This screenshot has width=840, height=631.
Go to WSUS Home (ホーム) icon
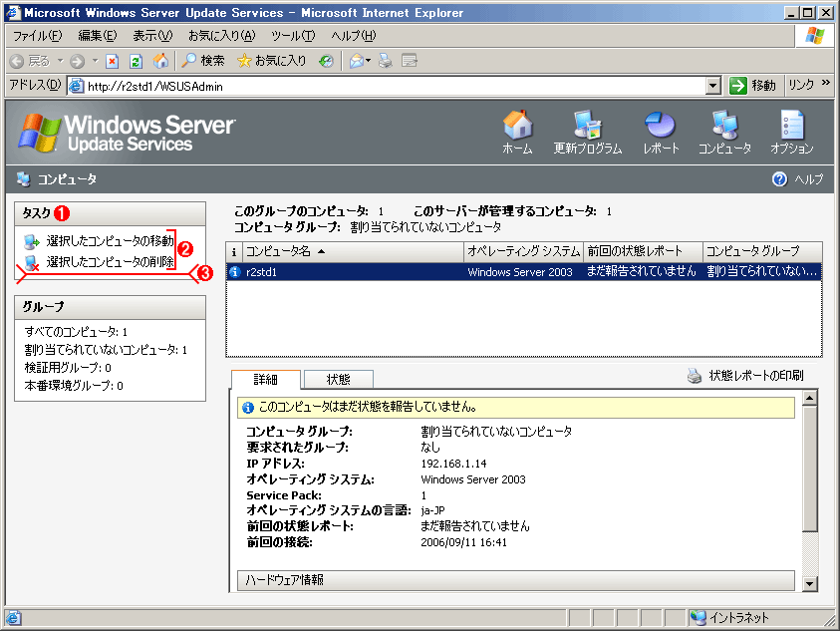(517, 125)
